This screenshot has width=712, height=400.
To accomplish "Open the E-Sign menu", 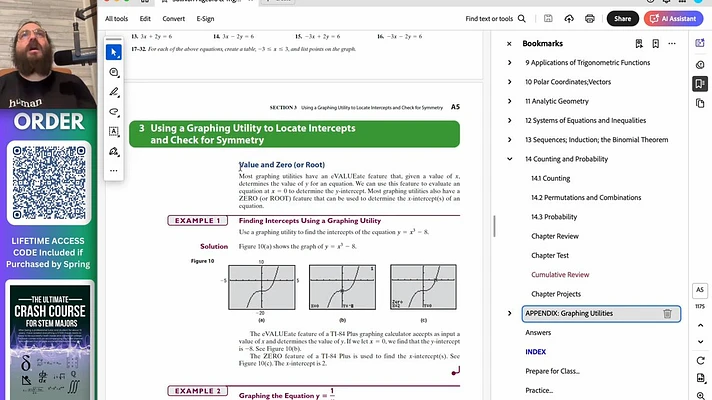I will [x=205, y=19].
